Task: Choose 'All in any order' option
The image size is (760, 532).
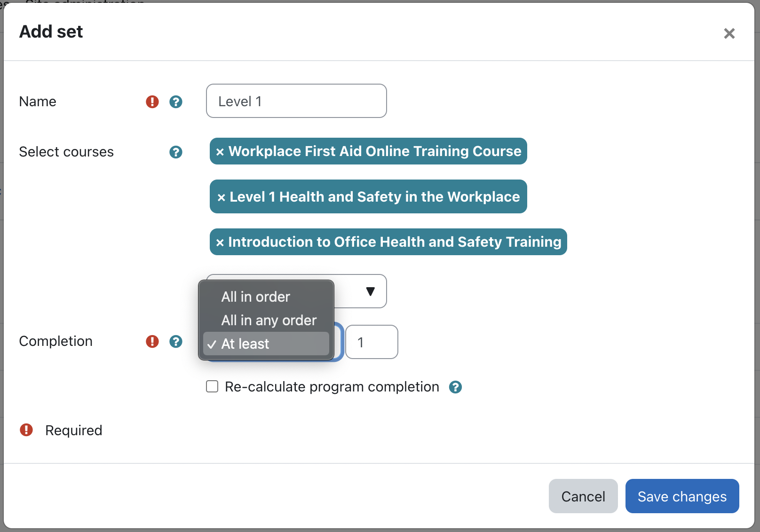Action: tap(269, 320)
